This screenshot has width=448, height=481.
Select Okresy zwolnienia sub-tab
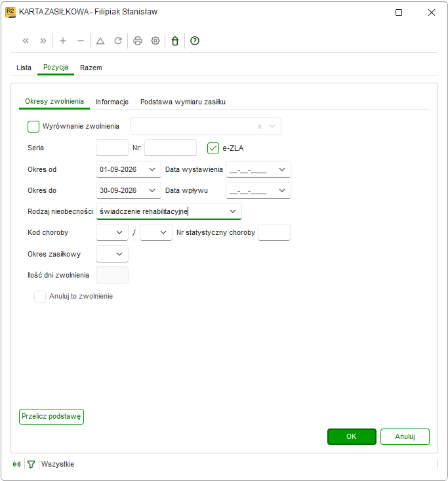pyautogui.click(x=54, y=102)
